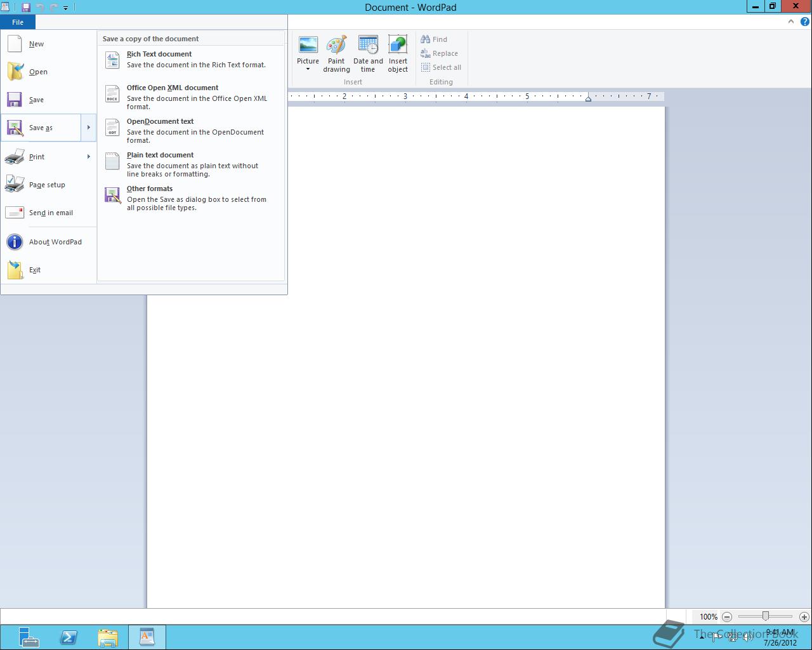The image size is (812, 650).
Task: Select 'Other formats' save option
Action: 191,198
